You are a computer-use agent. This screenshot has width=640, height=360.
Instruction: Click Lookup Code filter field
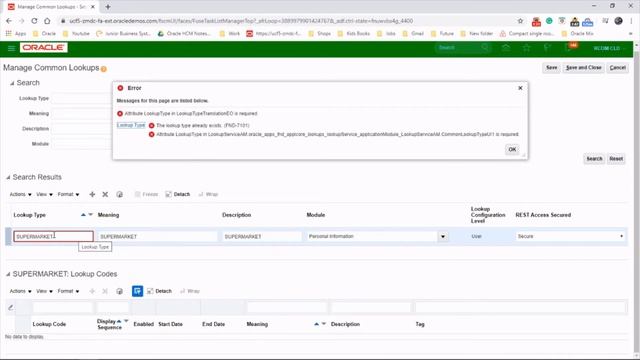(x=62, y=308)
